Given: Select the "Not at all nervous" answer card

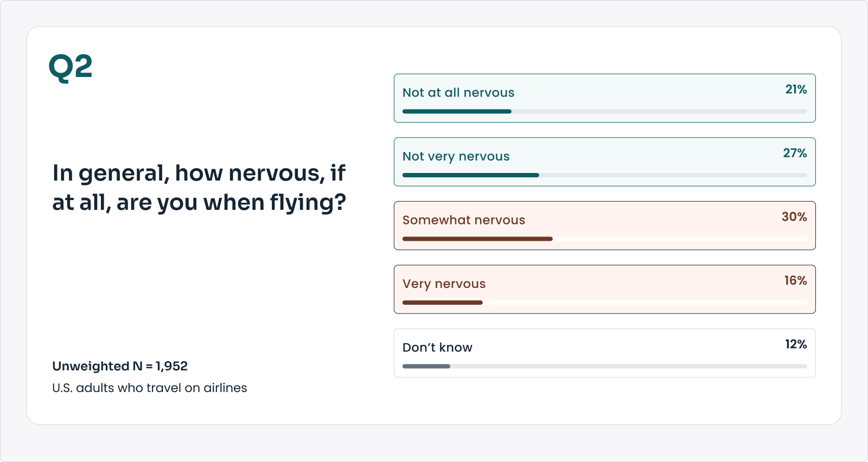Looking at the screenshot, I should click(604, 98).
